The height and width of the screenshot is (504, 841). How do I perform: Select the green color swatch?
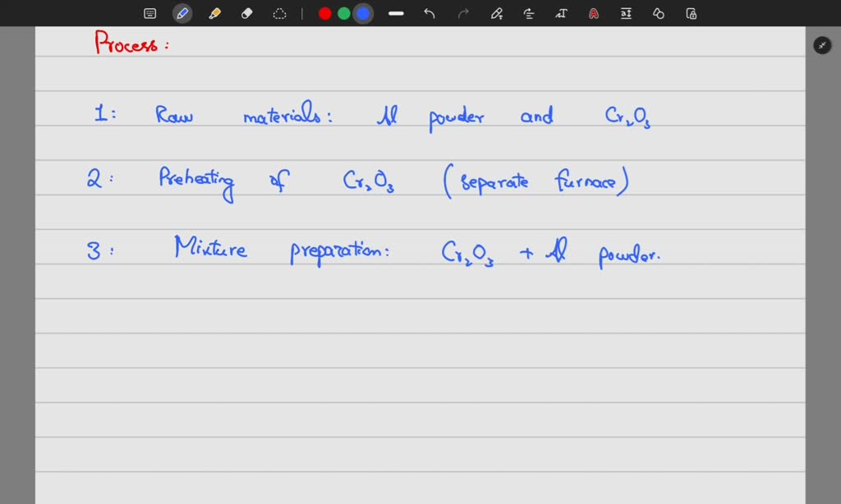[344, 13]
